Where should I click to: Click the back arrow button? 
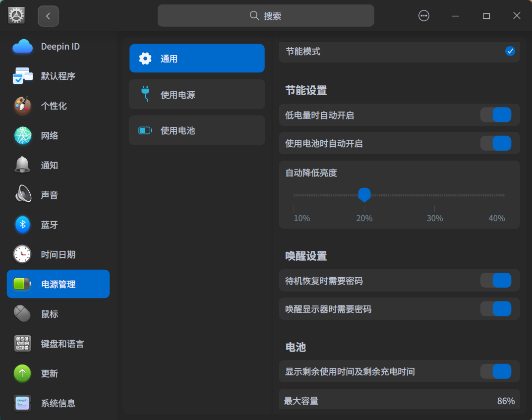point(48,15)
